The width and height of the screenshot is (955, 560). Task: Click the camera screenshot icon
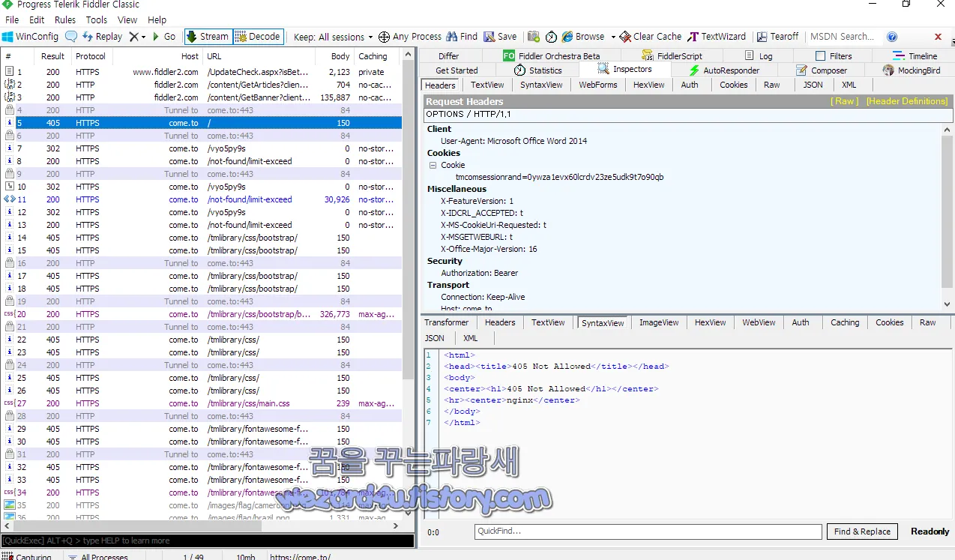(534, 36)
